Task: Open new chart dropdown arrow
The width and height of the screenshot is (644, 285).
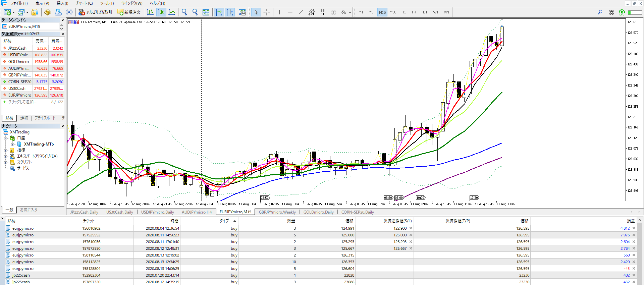Action: (13, 12)
